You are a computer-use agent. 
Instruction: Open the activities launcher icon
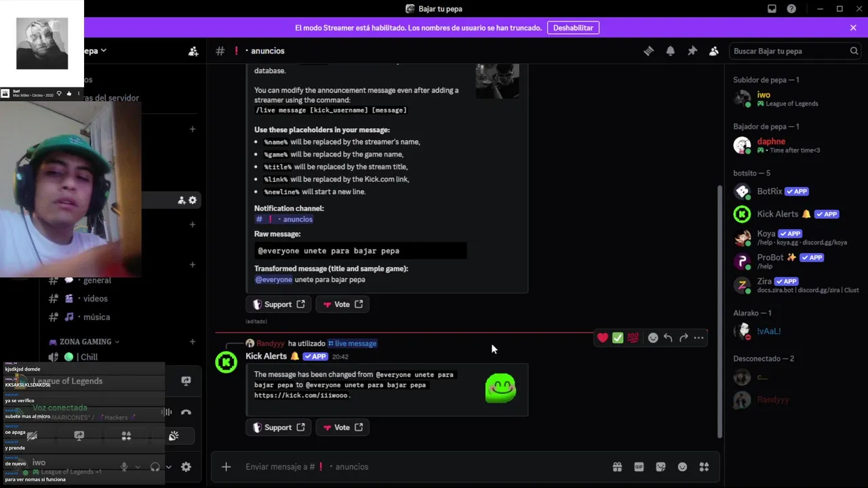126,436
